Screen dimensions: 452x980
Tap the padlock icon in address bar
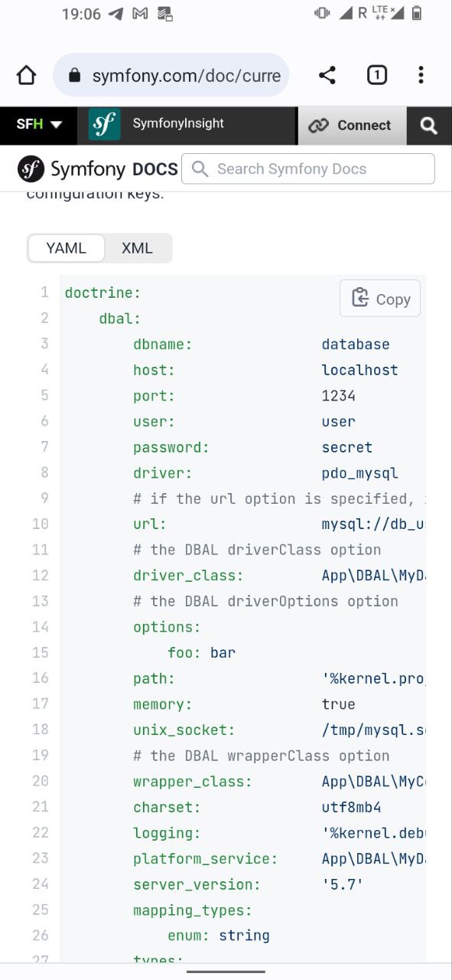(74, 75)
